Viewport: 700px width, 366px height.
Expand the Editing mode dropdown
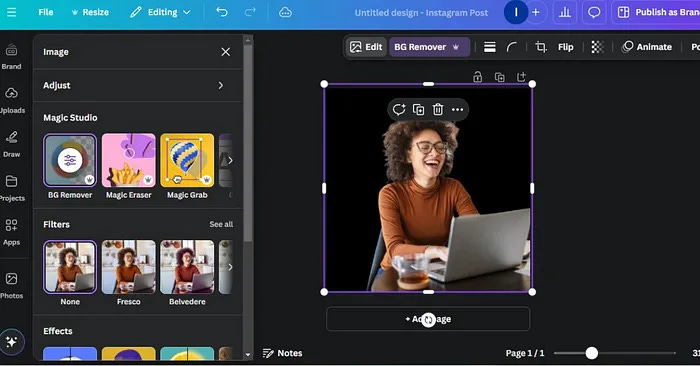coord(160,12)
